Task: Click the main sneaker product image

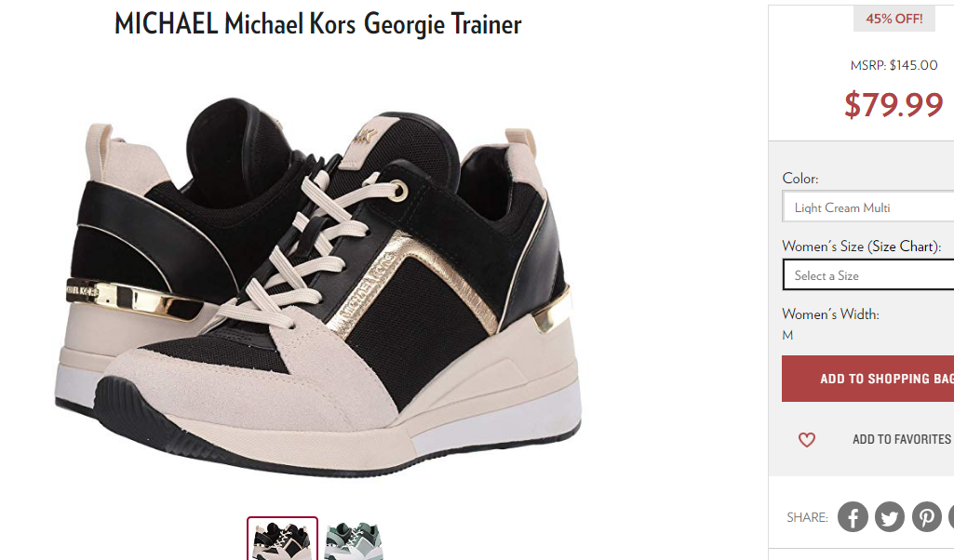Action: tap(318, 286)
